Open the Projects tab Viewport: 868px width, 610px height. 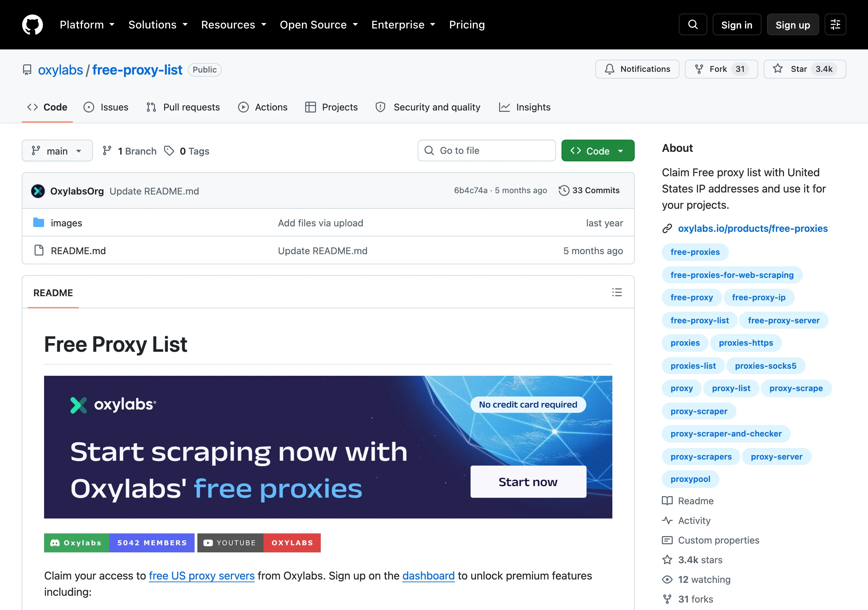point(331,107)
